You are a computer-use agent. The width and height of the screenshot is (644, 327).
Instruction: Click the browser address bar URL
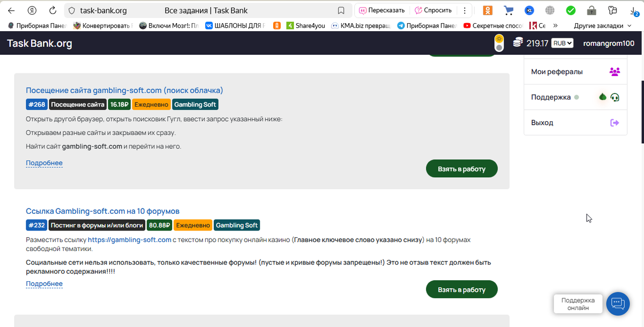pos(103,11)
